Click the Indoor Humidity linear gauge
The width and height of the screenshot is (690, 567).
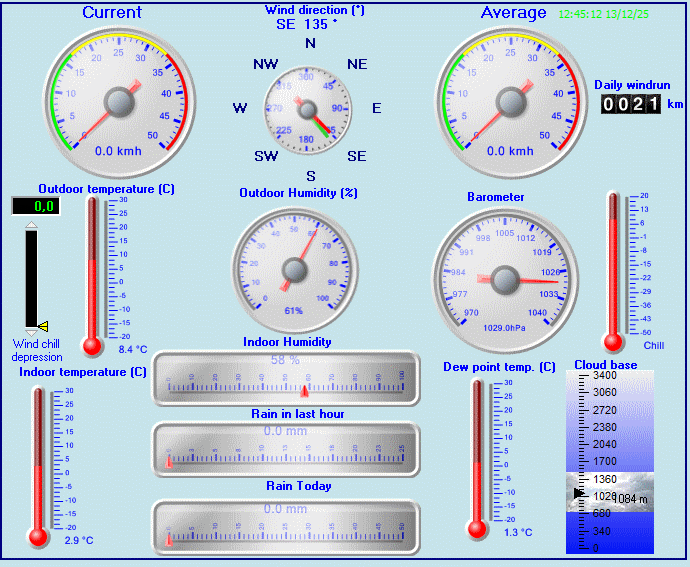pos(285,378)
